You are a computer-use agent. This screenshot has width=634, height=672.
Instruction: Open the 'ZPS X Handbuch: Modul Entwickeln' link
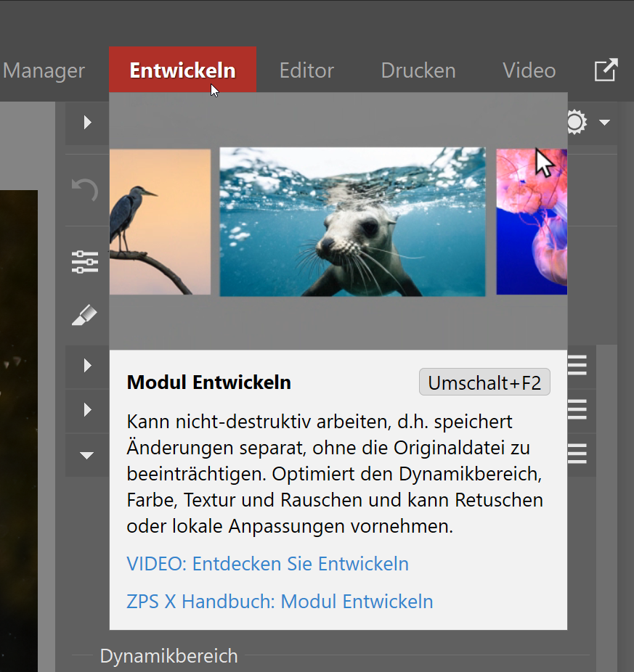(x=280, y=601)
